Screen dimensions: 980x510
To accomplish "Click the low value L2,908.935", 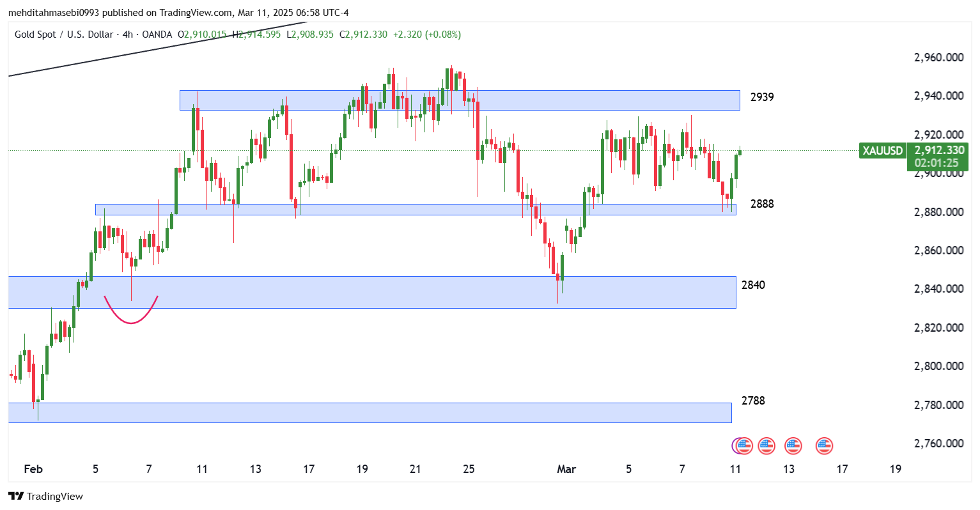I will click(x=310, y=35).
